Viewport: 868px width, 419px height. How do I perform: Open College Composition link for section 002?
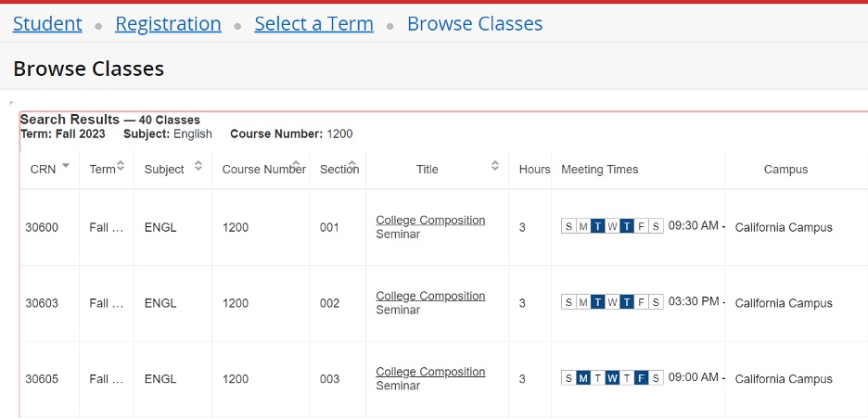[430, 297]
